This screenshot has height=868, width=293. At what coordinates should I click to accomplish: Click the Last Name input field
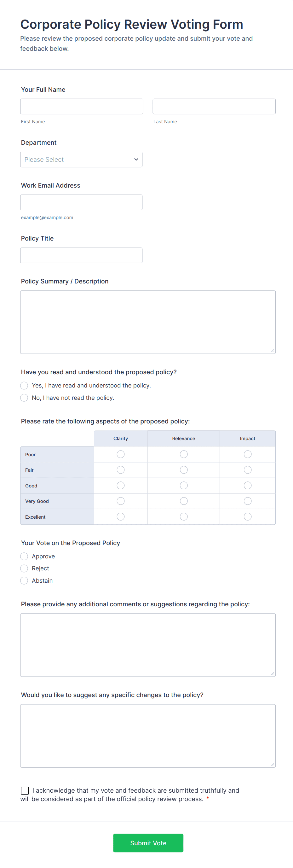point(214,107)
